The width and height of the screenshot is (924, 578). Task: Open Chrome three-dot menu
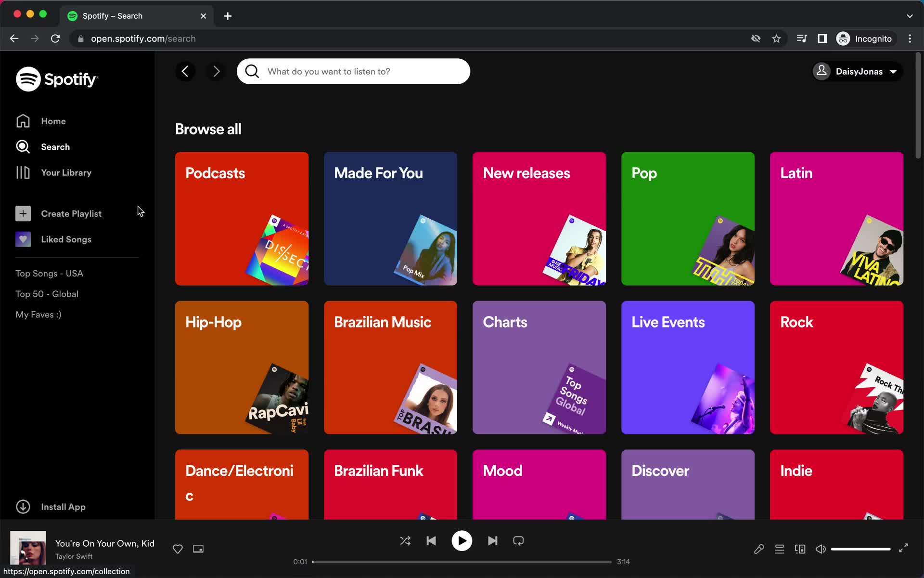pyautogui.click(x=910, y=39)
